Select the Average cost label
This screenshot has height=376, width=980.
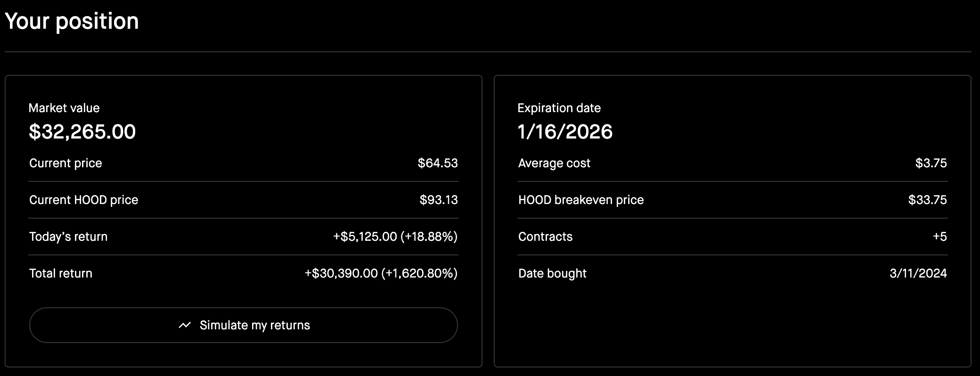pos(554,163)
